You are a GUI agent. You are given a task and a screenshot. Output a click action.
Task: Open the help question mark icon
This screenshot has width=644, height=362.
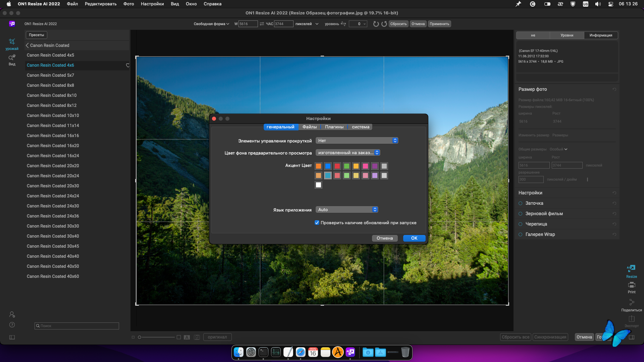click(12, 325)
